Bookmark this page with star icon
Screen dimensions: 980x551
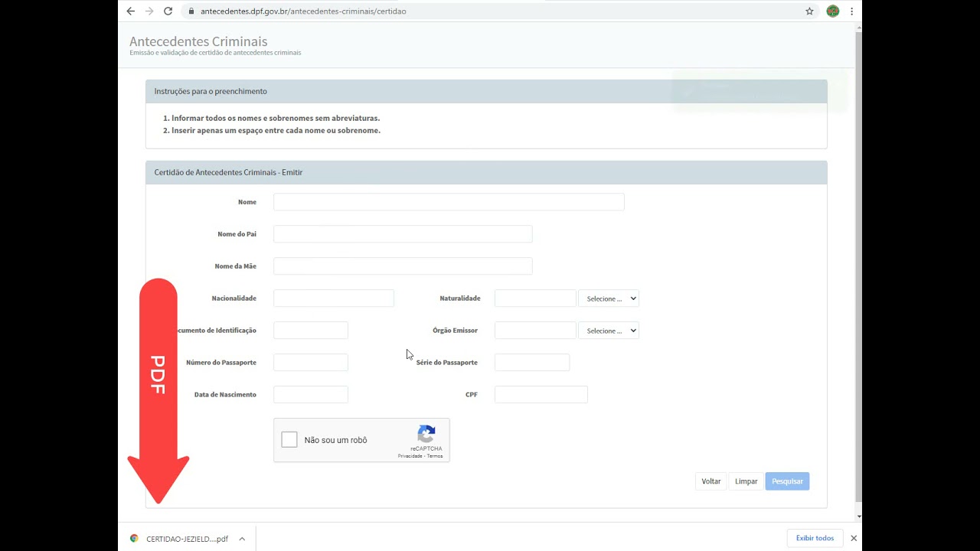pyautogui.click(x=809, y=11)
